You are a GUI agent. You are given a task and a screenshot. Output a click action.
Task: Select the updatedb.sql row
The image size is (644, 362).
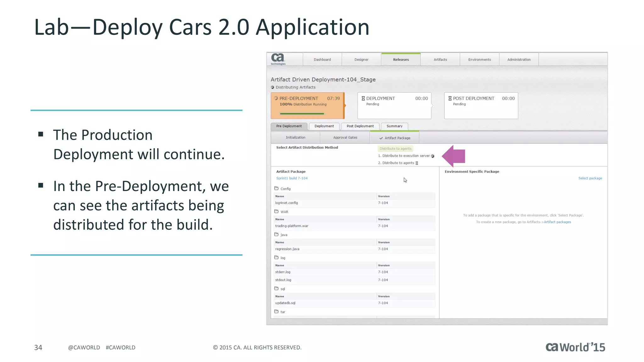coord(354,303)
